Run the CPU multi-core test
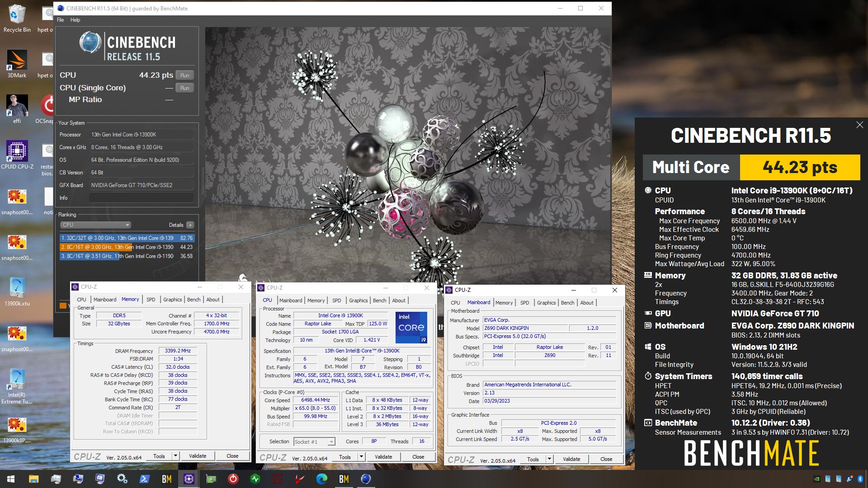 (185, 75)
